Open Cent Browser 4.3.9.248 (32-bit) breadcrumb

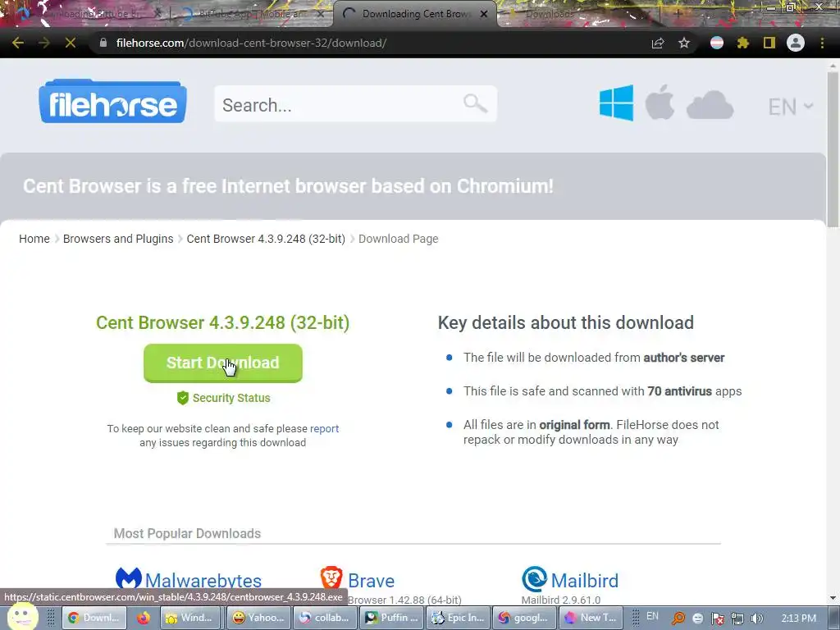[x=266, y=239]
